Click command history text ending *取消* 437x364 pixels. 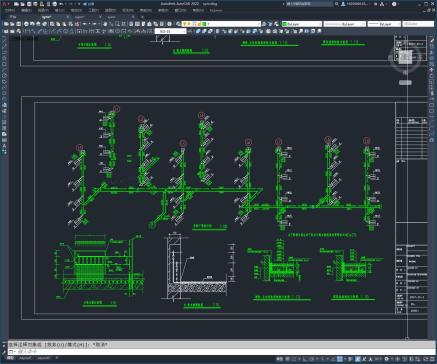(x=57, y=345)
